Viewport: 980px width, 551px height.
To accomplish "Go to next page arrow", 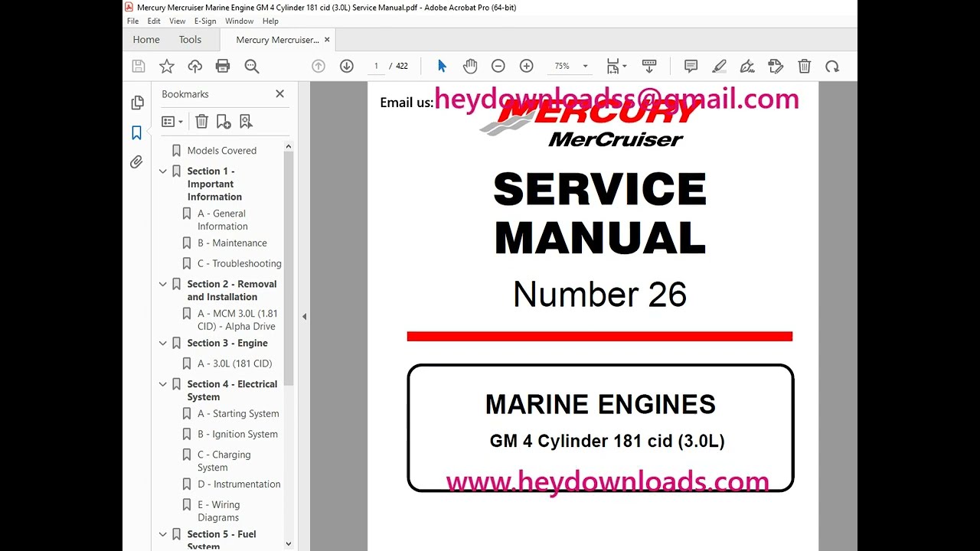I will (x=347, y=67).
